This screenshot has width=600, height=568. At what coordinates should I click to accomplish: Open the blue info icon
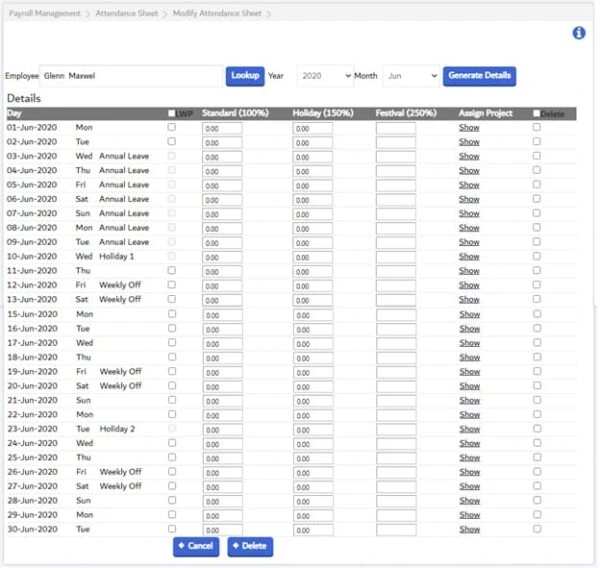tap(579, 33)
